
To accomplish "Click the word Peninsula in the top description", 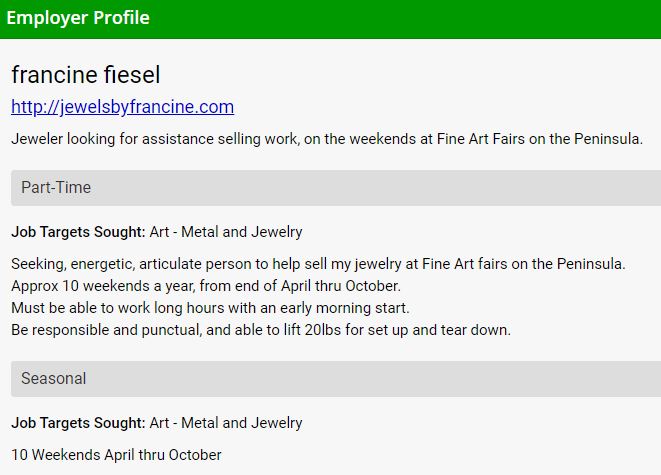I will point(607,139).
